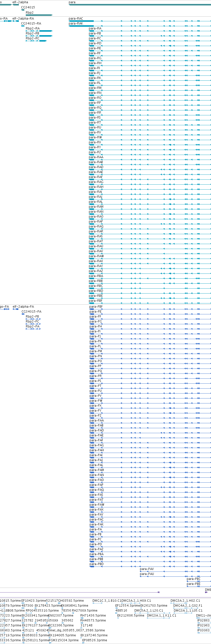Select the Rbp2-RA transcript label
This screenshot has height=644, width=211.
(32, 28)
